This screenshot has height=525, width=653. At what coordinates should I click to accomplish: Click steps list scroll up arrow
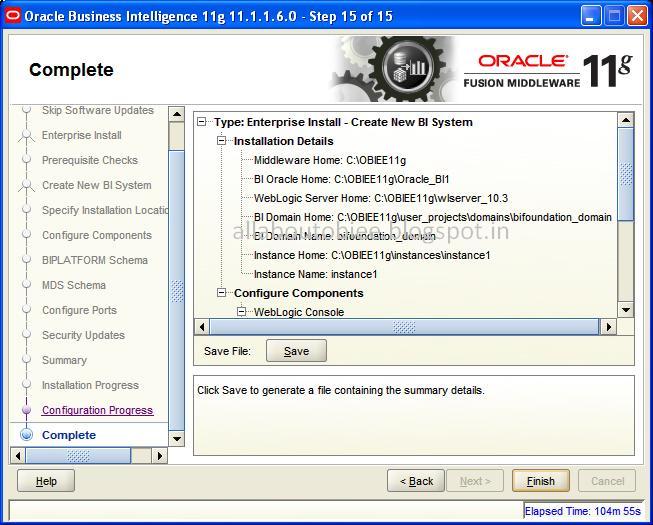[177, 114]
